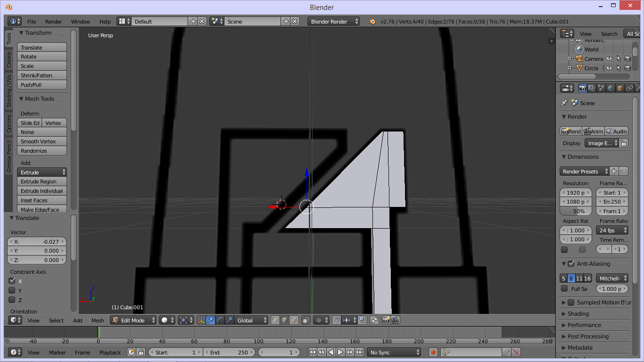Open the No Sync dropdown
This screenshot has width=644, height=362.
[394, 352]
